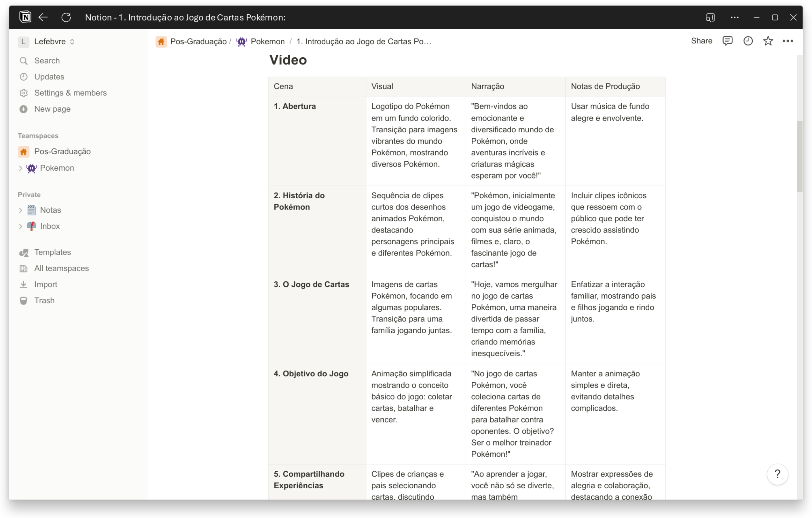Click cell 'Usar música de fundo alegre'
This screenshot has height=518, width=812.
click(x=615, y=141)
